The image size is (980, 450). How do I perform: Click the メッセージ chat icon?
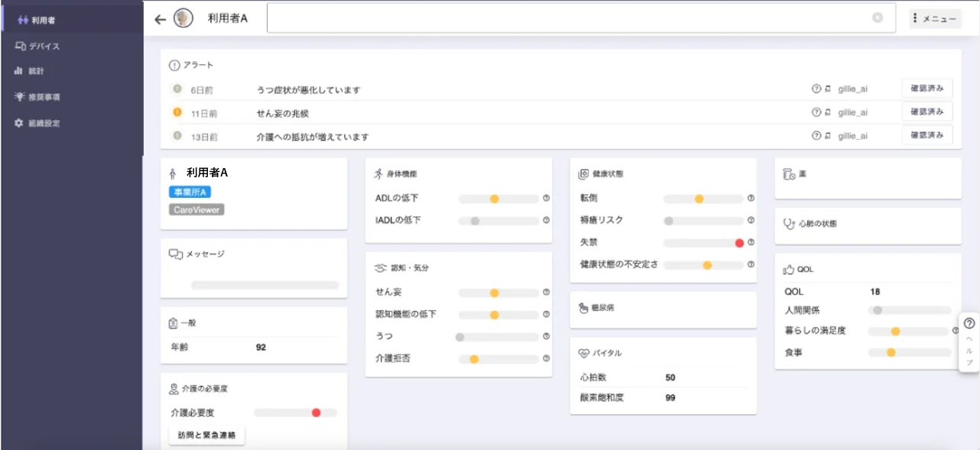pyautogui.click(x=176, y=254)
